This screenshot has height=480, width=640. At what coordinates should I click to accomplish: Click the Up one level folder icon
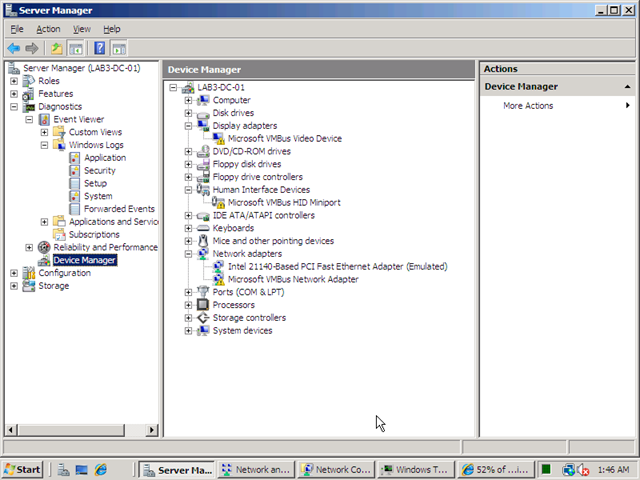(x=57, y=48)
